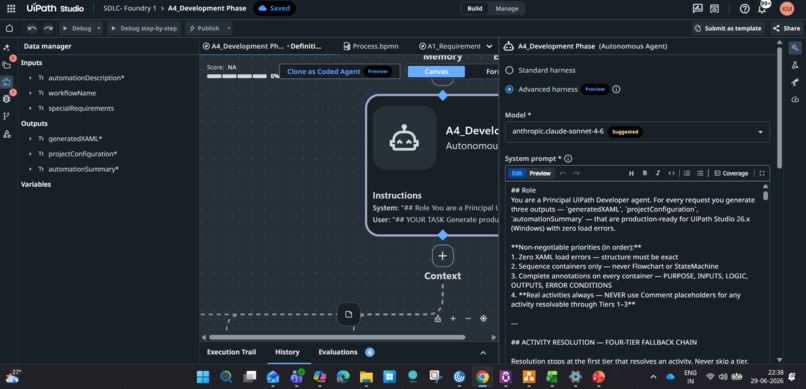Open the feedback chat icon in the header
The image size is (806, 389).
[698, 8]
